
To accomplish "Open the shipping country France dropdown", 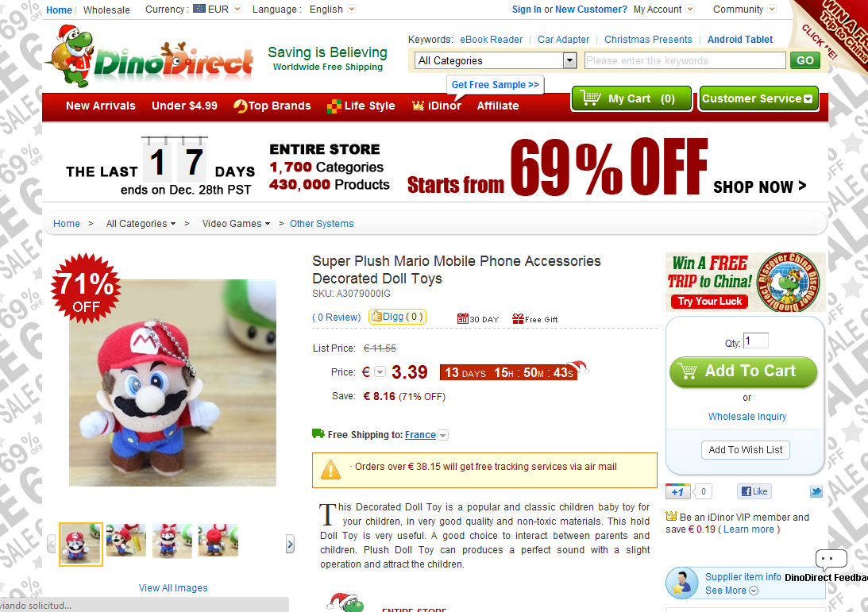I will (x=443, y=436).
